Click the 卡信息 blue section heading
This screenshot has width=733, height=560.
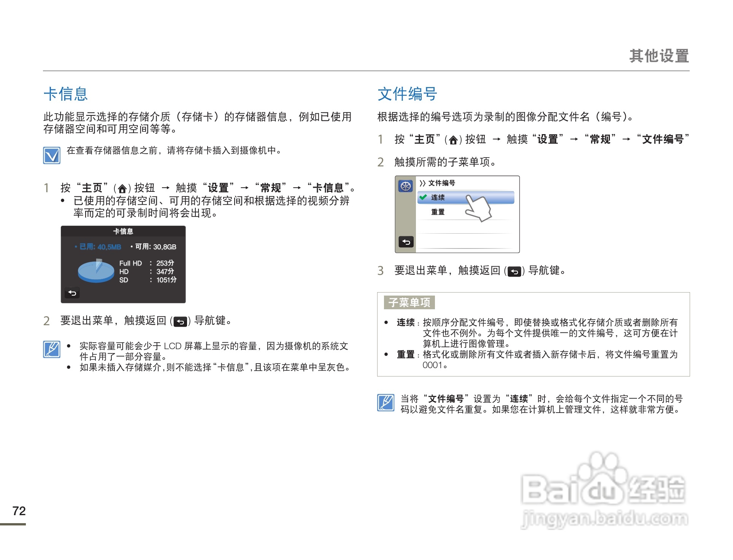(x=65, y=94)
